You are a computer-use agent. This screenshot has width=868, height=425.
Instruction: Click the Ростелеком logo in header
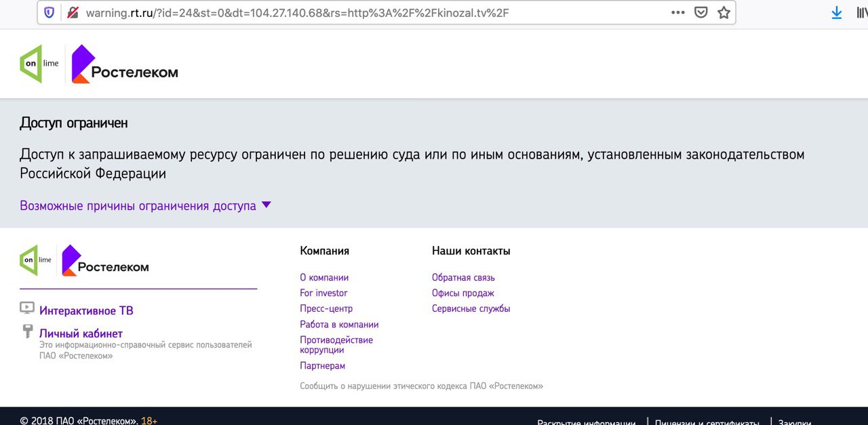coord(125,64)
